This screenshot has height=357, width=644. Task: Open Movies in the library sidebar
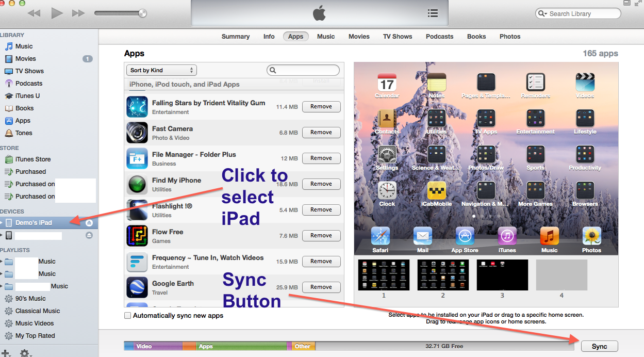point(25,59)
